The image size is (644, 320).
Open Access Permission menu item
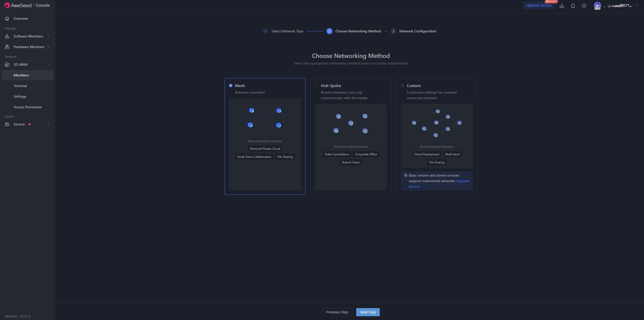[28, 107]
